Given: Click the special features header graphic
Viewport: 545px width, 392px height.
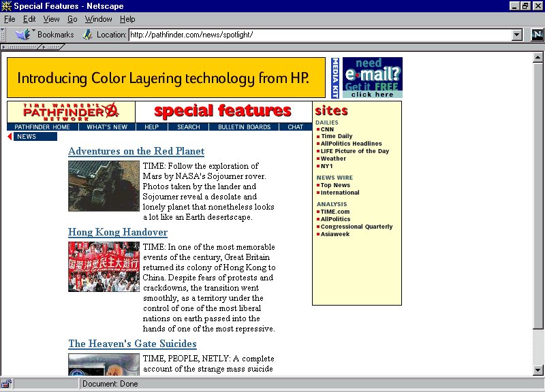Looking at the screenshot, I should pos(223,111).
